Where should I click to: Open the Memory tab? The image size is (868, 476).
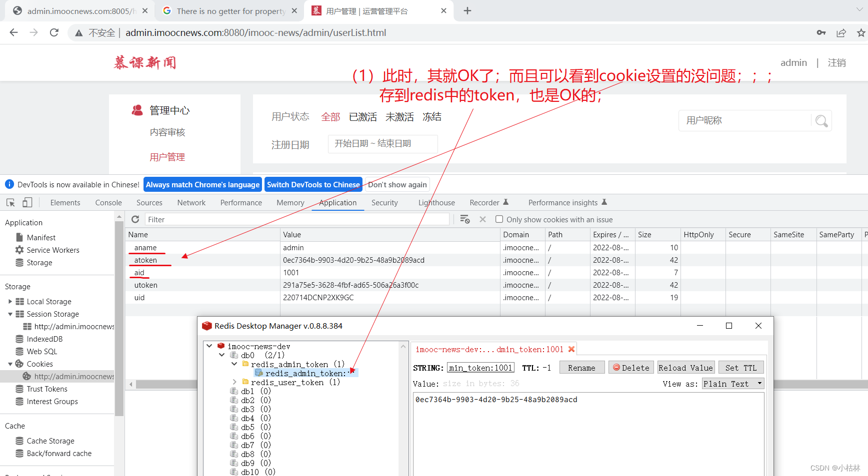pos(290,203)
